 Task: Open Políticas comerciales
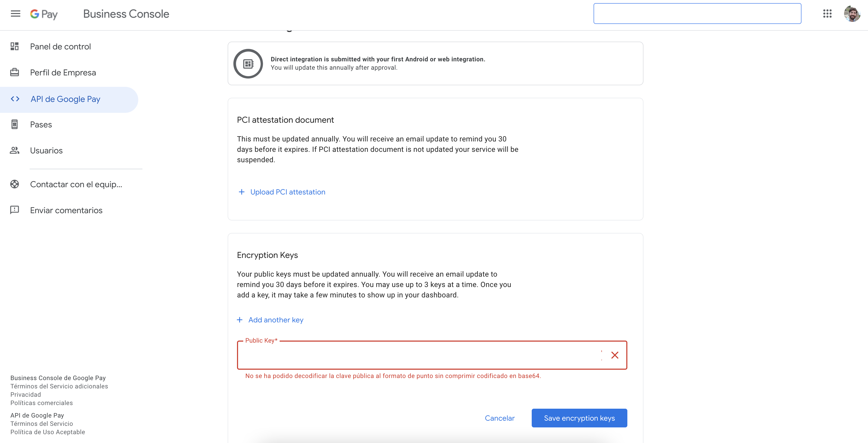(x=41, y=403)
